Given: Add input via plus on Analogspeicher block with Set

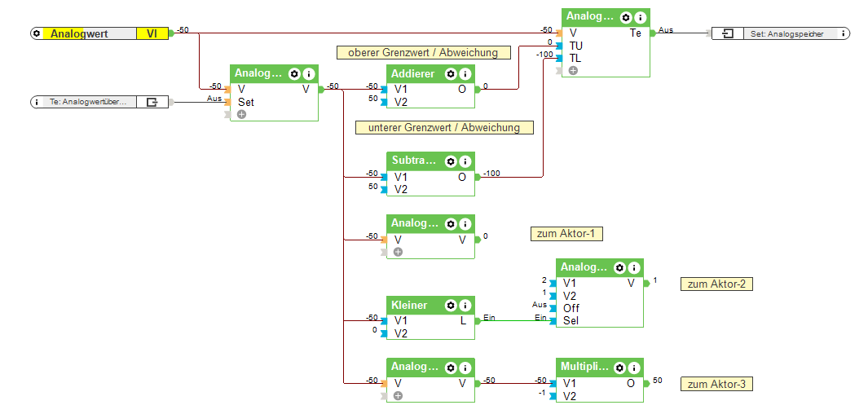Looking at the screenshot, I should click(240, 115).
